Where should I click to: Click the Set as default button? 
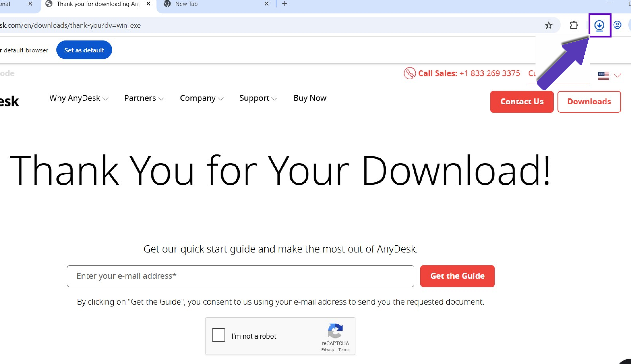pyautogui.click(x=84, y=50)
